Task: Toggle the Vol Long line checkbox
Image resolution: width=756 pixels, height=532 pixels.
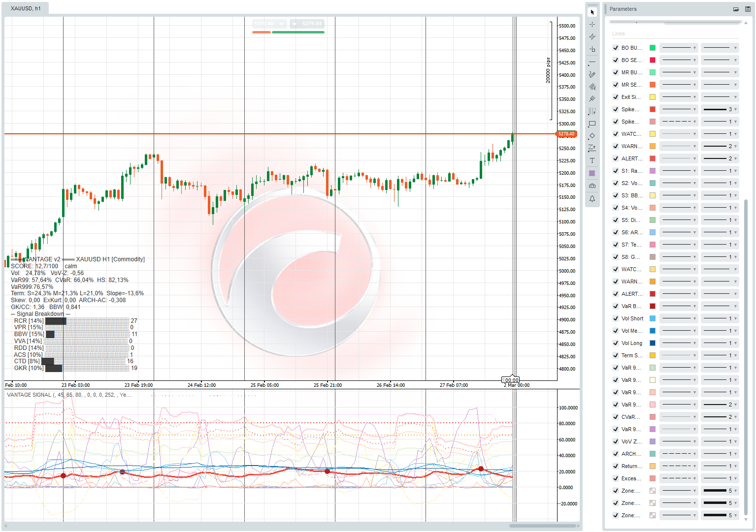Action: coord(616,343)
